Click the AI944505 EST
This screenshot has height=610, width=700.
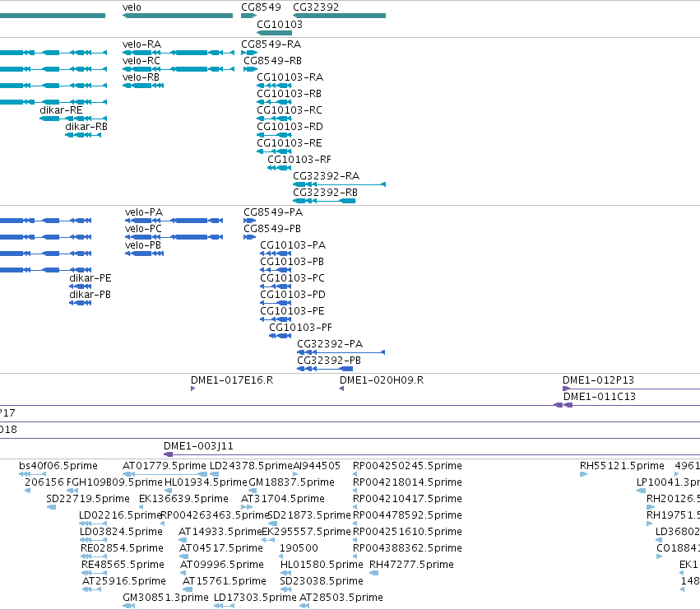(x=295, y=474)
